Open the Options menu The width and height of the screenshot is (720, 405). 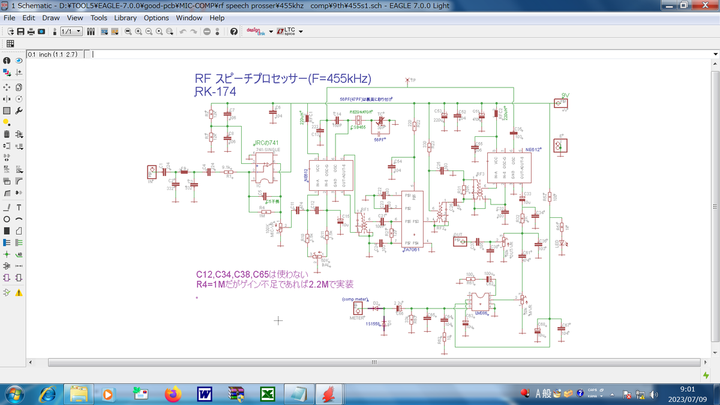[x=156, y=18]
